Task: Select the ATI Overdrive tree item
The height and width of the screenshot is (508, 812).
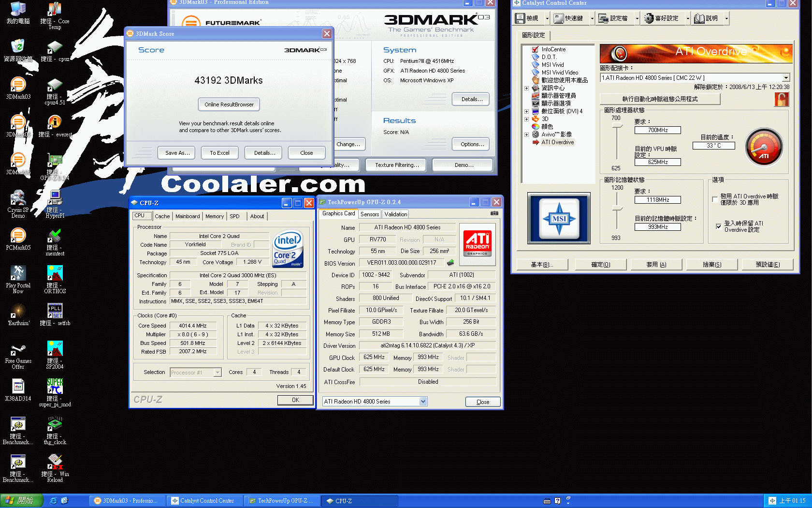Action: point(557,142)
